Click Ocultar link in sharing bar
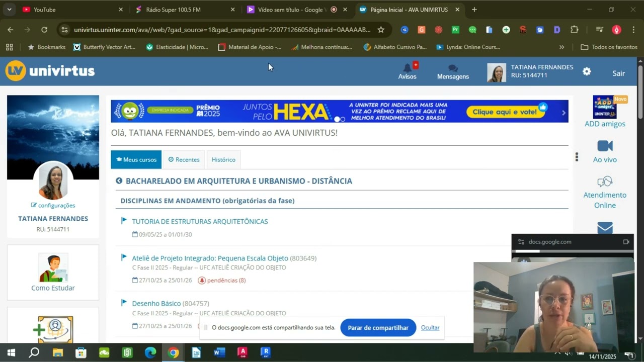 coord(430,328)
